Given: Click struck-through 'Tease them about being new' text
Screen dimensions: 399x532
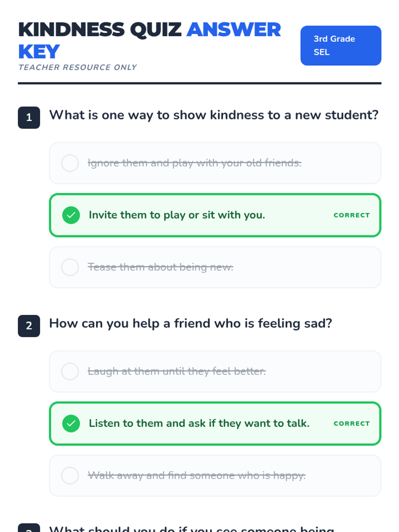Looking at the screenshot, I should tap(160, 267).
